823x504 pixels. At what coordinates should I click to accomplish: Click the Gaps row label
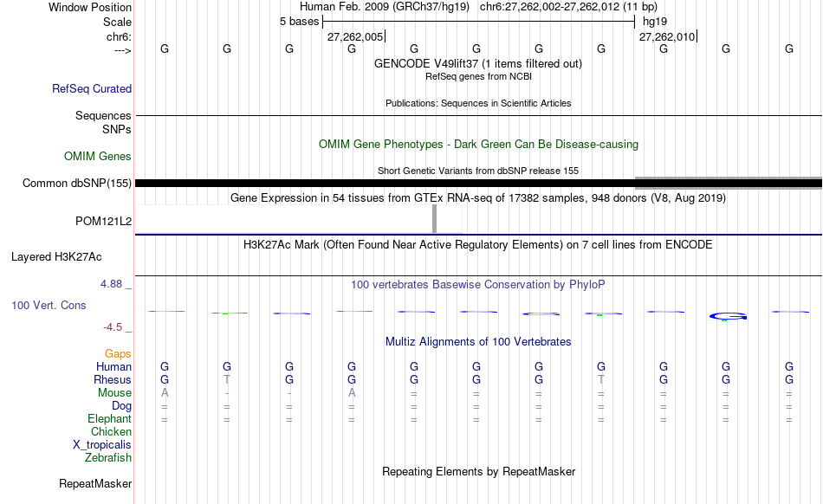point(118,354)
